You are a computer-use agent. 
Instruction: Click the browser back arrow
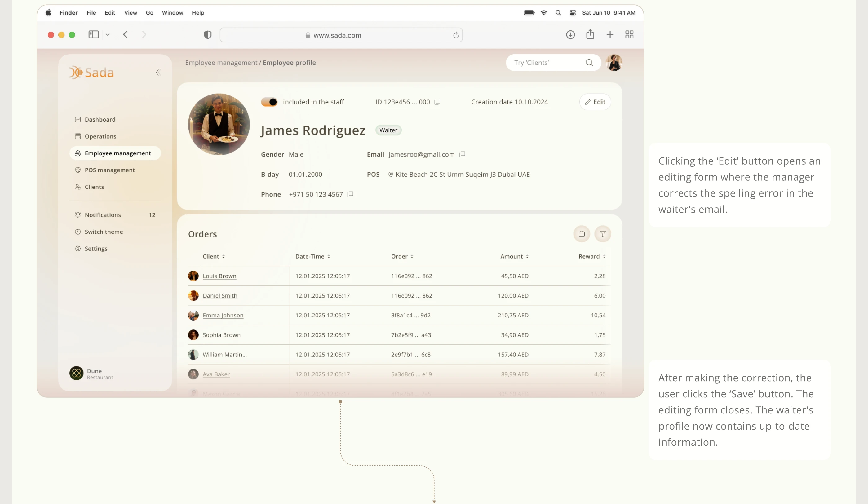(125, 35)
